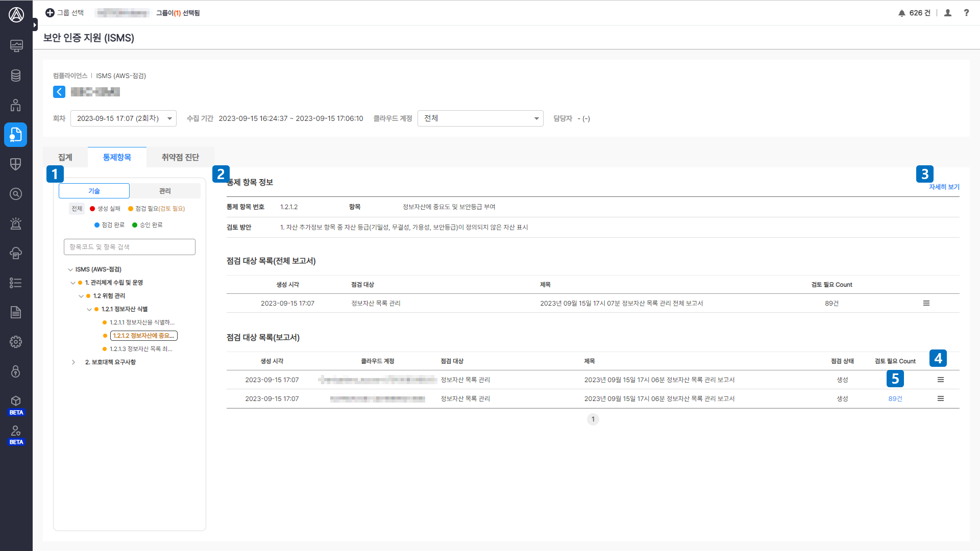This screenshot has width=980, height=551.
Task: Select the 관리 toggle tab
Action: click(x=165, y=191)
